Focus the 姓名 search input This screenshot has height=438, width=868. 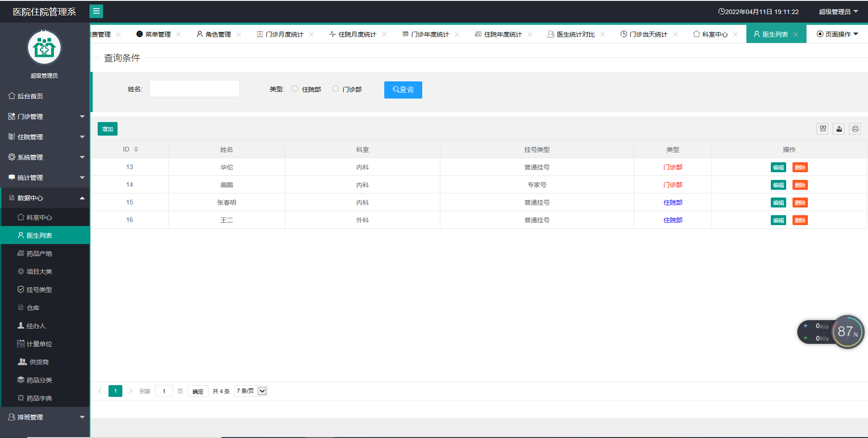tap(194, 89)
